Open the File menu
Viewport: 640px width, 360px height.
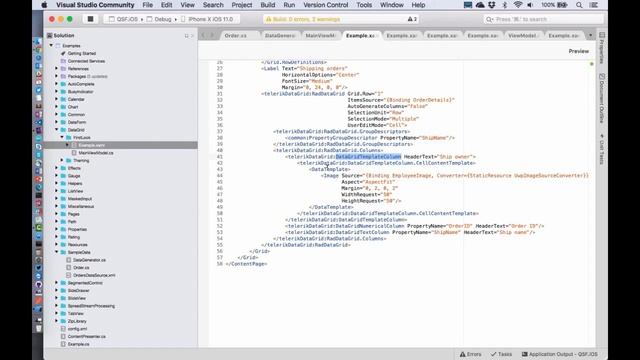147,5
